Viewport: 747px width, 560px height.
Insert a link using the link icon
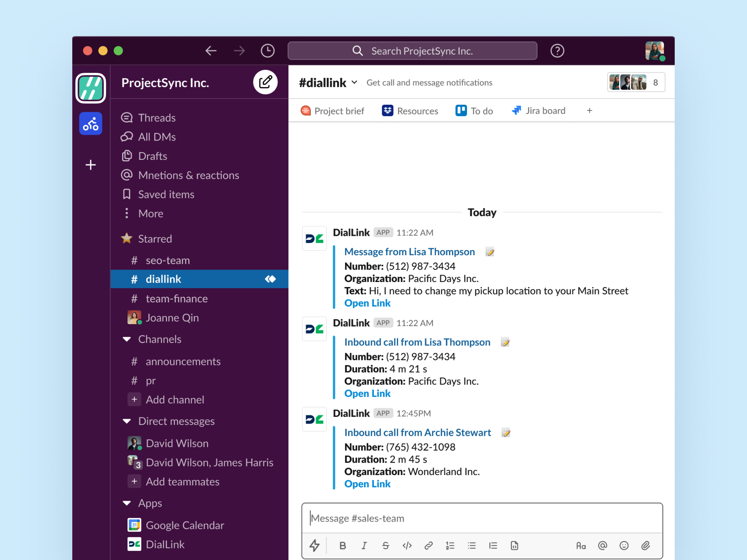pyautogui.click(x=428, y=545)
